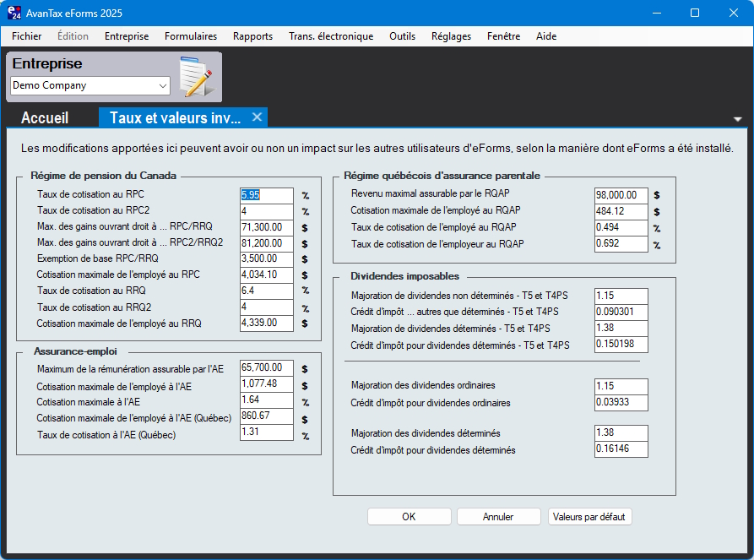754x560 pixels.
Task: Click the Majoration des dividendes ordinaires field
Action: (x=621, y=386)
